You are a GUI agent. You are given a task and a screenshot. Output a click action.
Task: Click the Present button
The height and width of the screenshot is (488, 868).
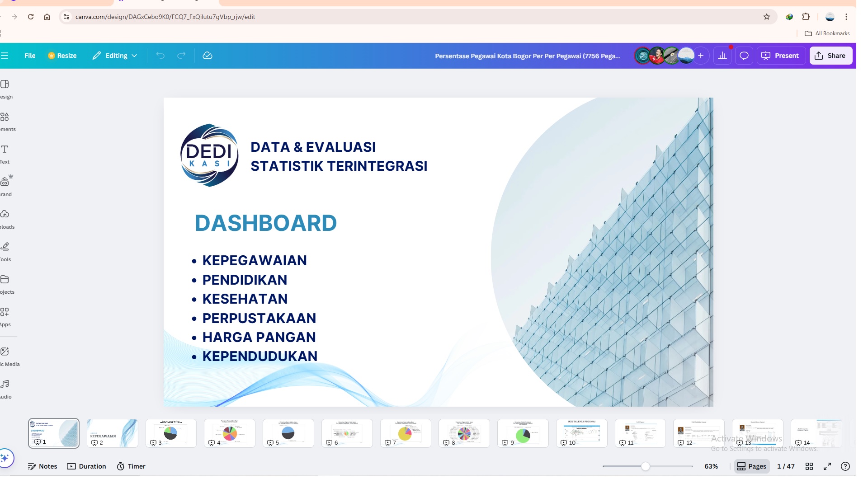point(781,55)
